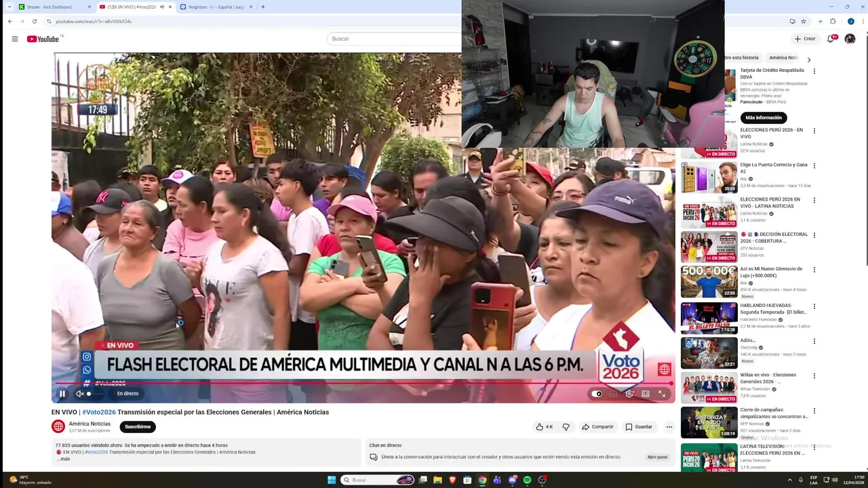
Task: Open options for Tarjeta de Crédito BBVA ad
Action: tap(814, 70)
